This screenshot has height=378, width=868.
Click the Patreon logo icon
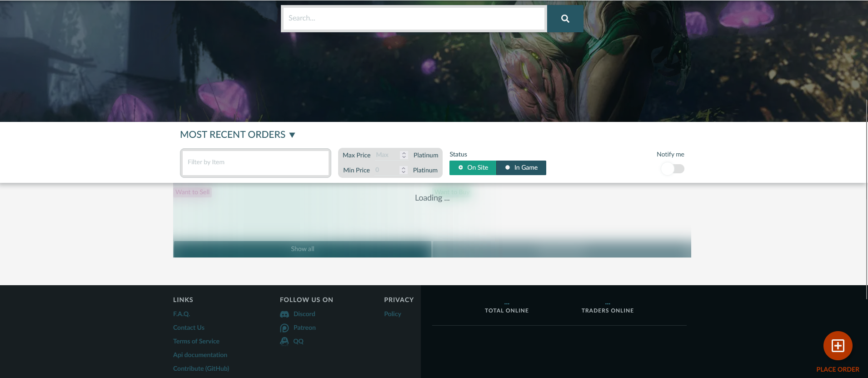pyautogui.click(x=284, y=328)
